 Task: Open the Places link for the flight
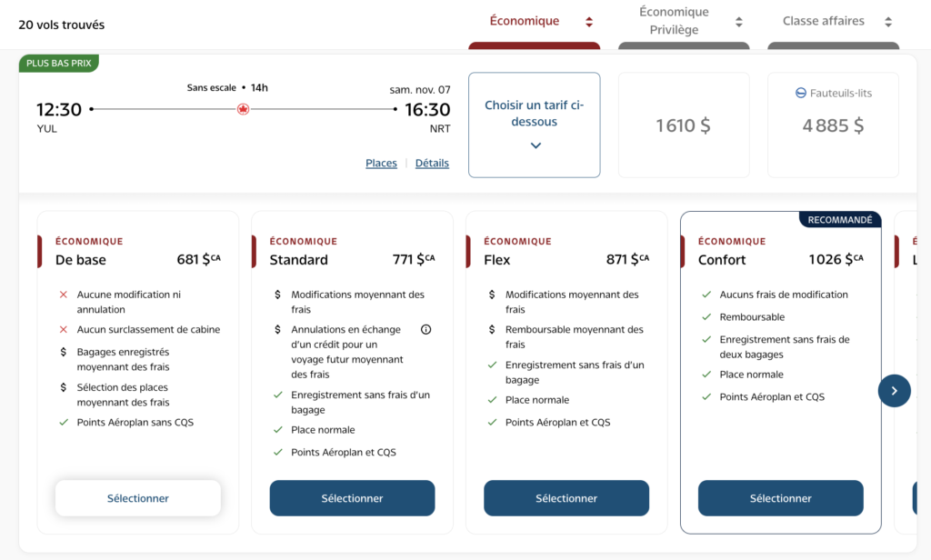click(x=381, y=163)
